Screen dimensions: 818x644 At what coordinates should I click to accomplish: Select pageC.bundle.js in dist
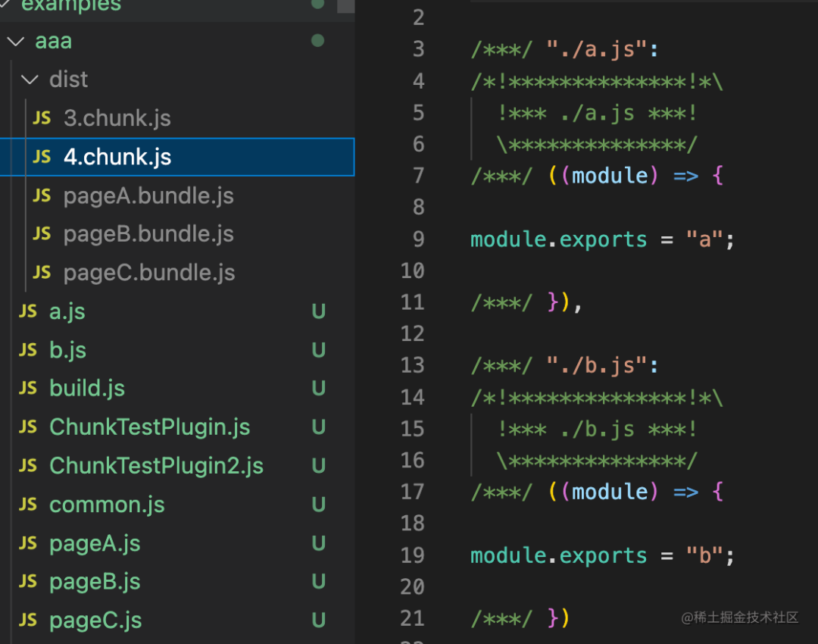pyautogui.click(x=149, y=273)
